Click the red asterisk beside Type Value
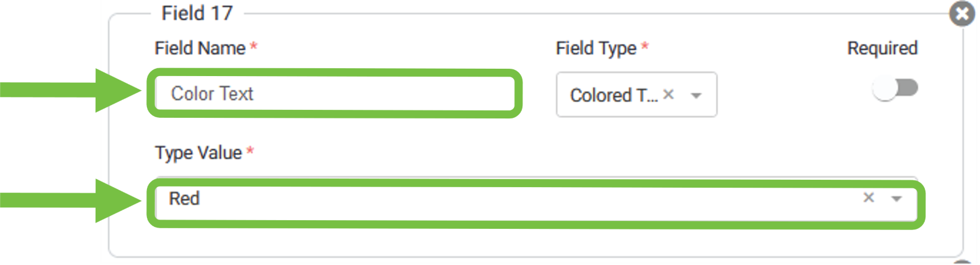980x265 pixels. (250, 151)
